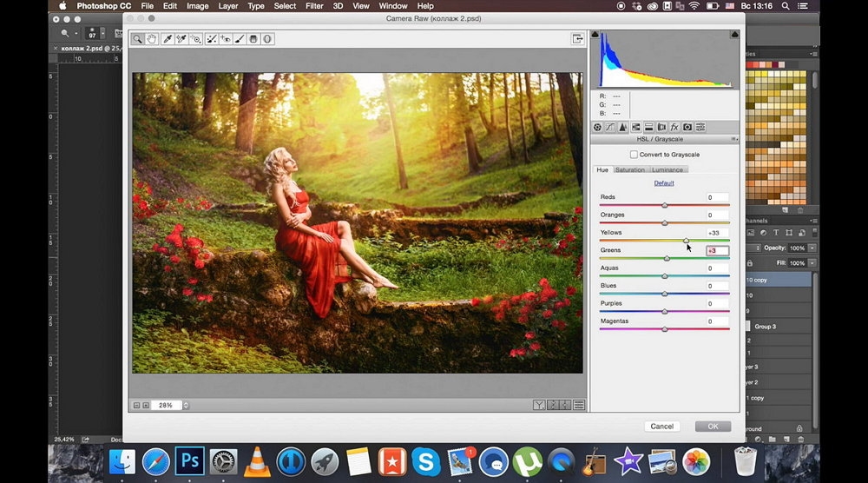The image size is (868, 483).
Task: Open the Image menu
Action: [197, 6]
